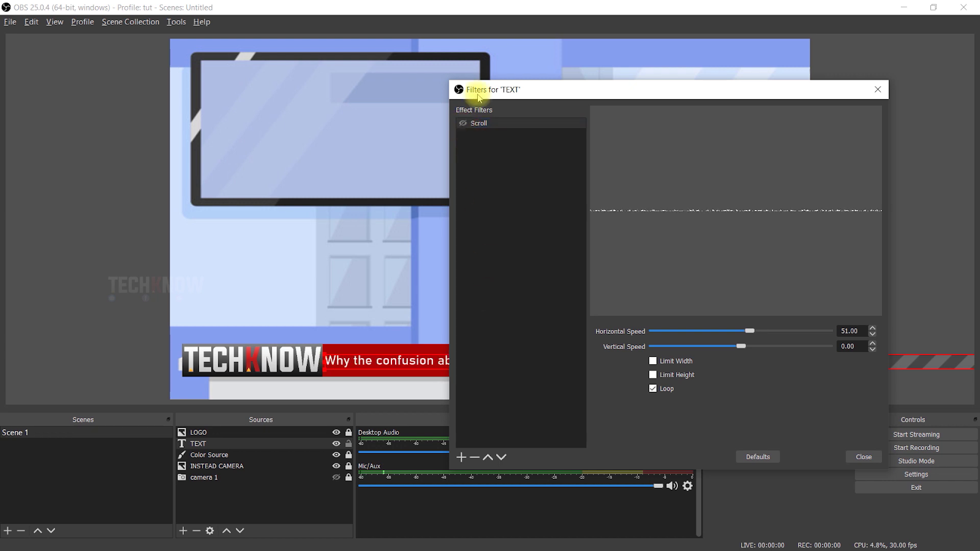Decrease Horizontal Speed with down arrow
This screenshot has width=980, height=551.
coord(872,334)
